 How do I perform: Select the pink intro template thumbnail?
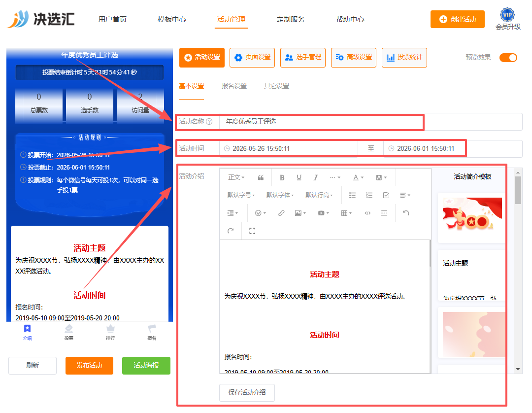(x=474, y=334)
